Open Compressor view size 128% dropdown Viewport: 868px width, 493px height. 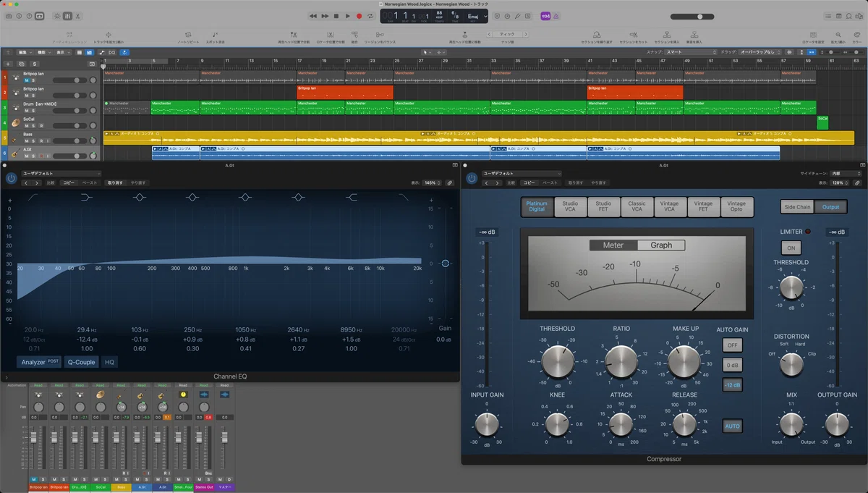[x=840, y=183]
